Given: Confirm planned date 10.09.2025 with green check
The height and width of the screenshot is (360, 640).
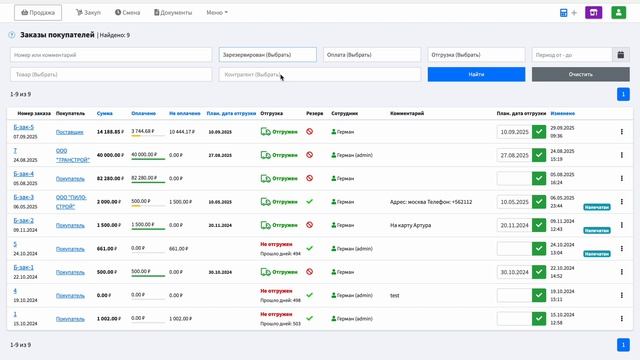Looking at the screenshot, I should 539,132.
